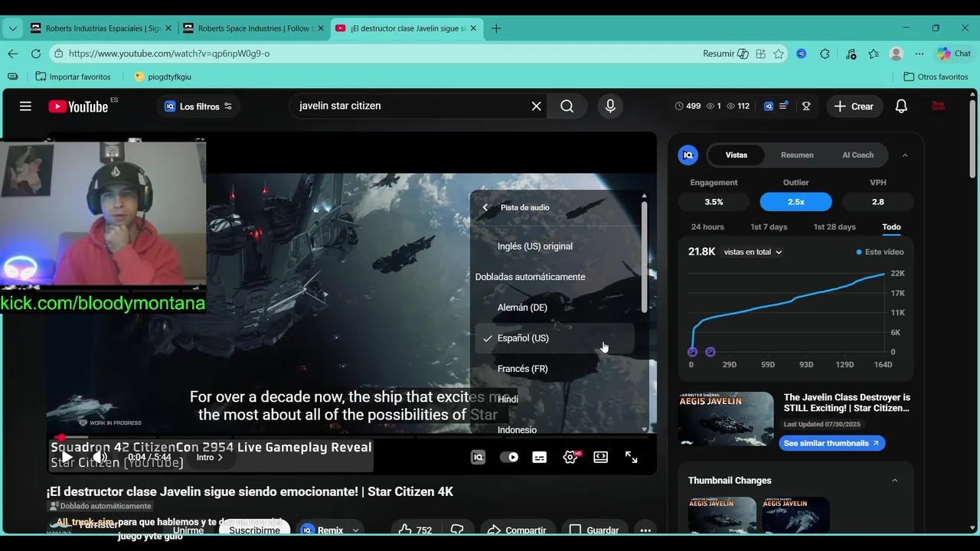Click the first chart event marker

pyautogui.click(x=692, y=352)
